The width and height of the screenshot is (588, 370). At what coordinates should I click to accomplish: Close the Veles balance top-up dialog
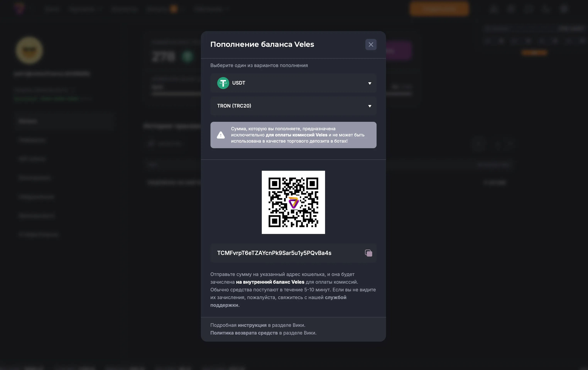click(371, 45)
